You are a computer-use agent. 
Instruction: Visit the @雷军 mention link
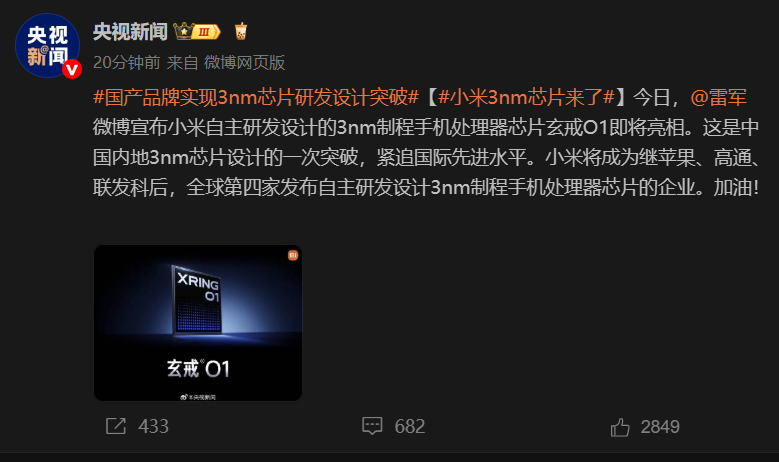point(718,97)
